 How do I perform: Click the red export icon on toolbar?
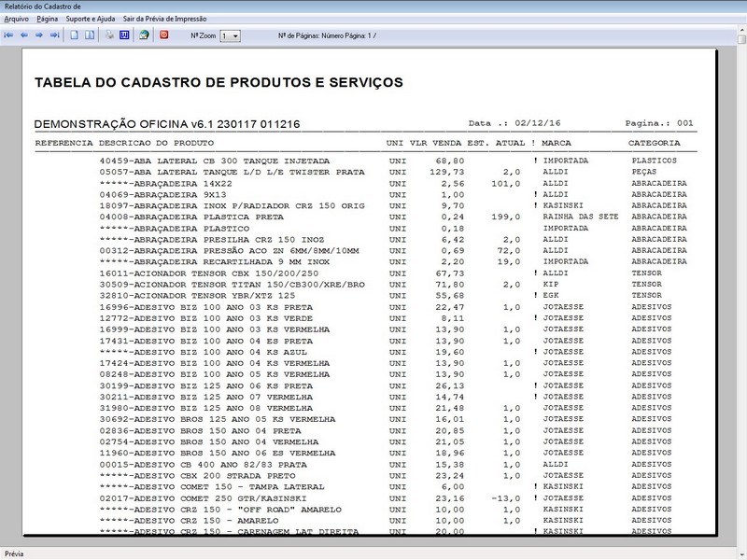[162, 35]
